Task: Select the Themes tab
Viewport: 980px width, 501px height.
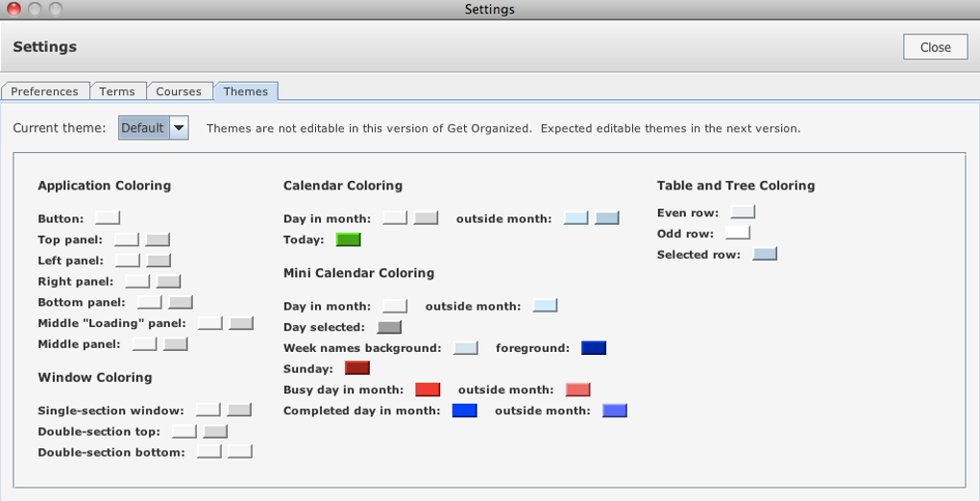Action: pyautogui.click(x=246, y=91)
